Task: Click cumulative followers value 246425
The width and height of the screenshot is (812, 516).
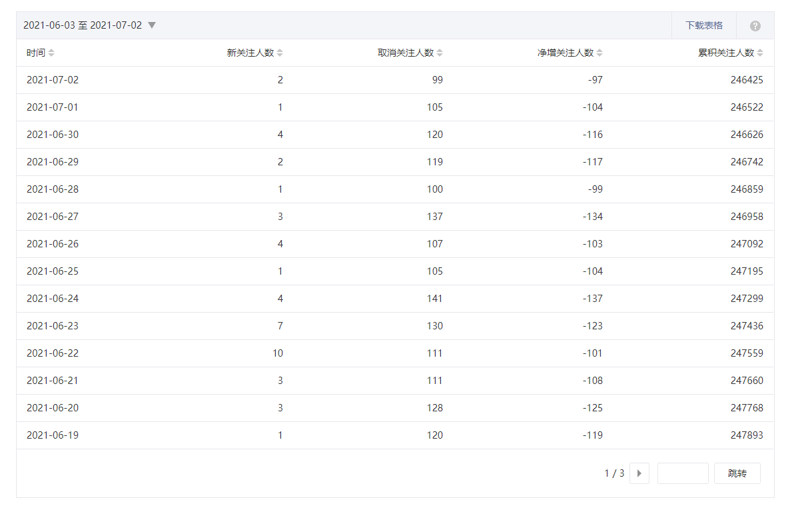Action: [x=747, y=80]
